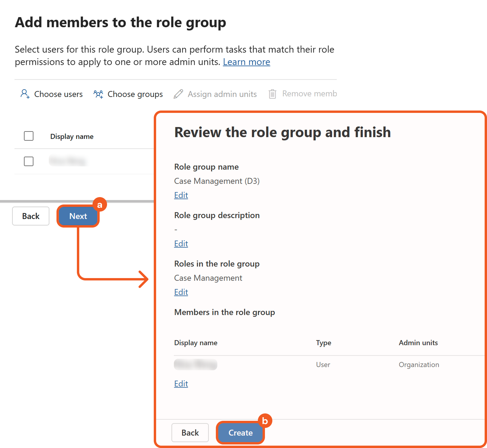Select the blurred member name in review table
This screenshot has height=448, width=487.
point(195,365)
